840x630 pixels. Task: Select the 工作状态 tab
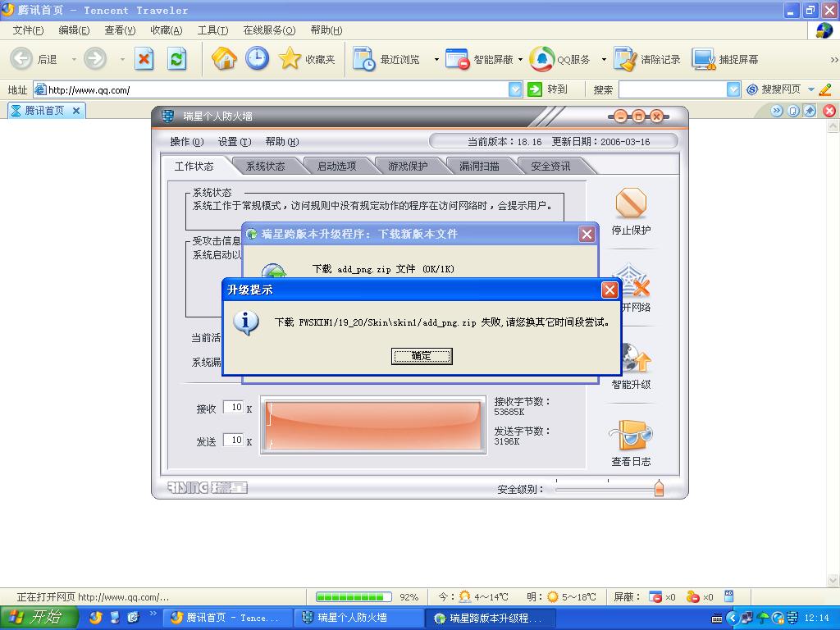tap(194, 166)
